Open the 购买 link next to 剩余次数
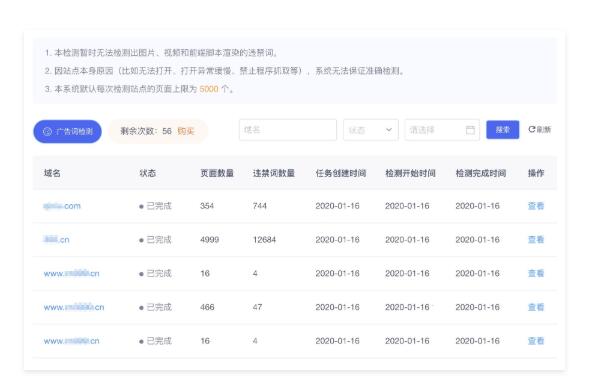 coord(186,131)
